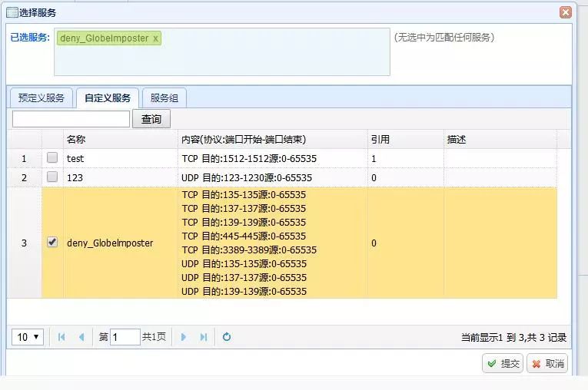Screen dimensions: 588x390
Task: Switch to the 预定义服务 tab
Action: tap(42, 98)
